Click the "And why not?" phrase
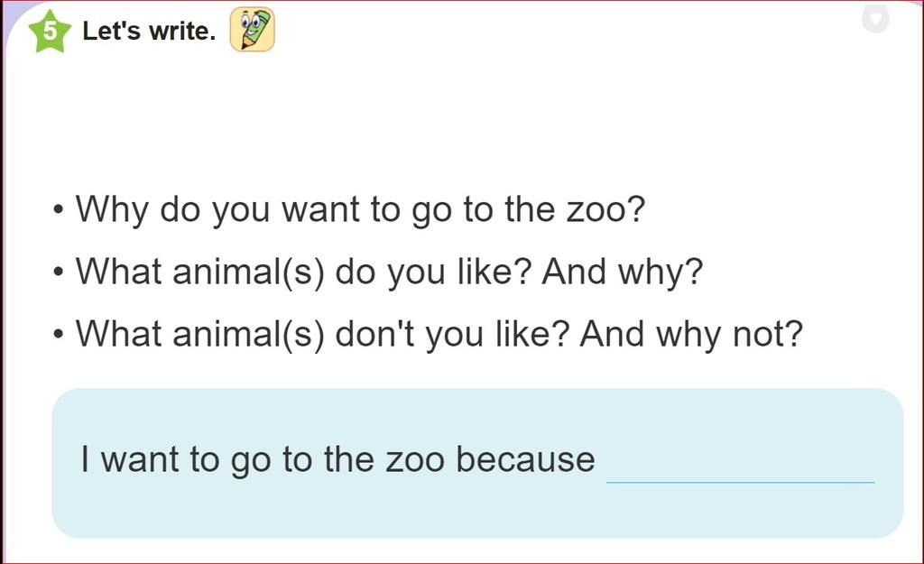This screenshot has height=564, width=924. (x=691, y=335)
